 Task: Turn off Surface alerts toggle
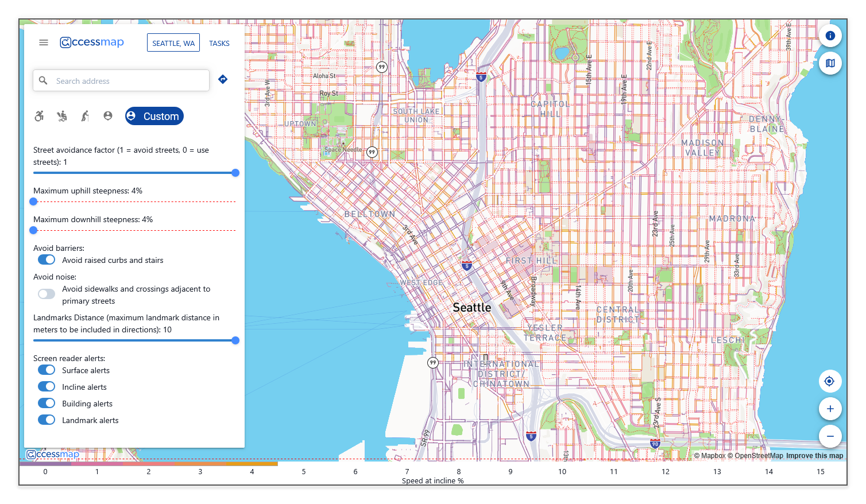pos(47,370)
